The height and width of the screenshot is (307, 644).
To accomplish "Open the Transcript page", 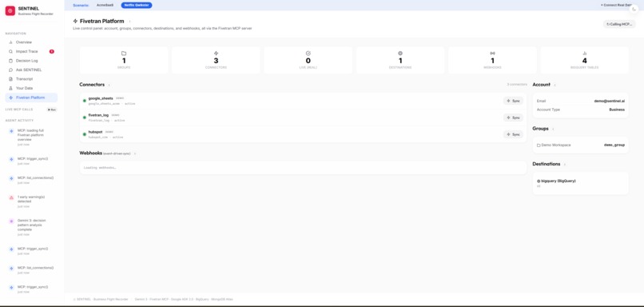I will point(31,79).
